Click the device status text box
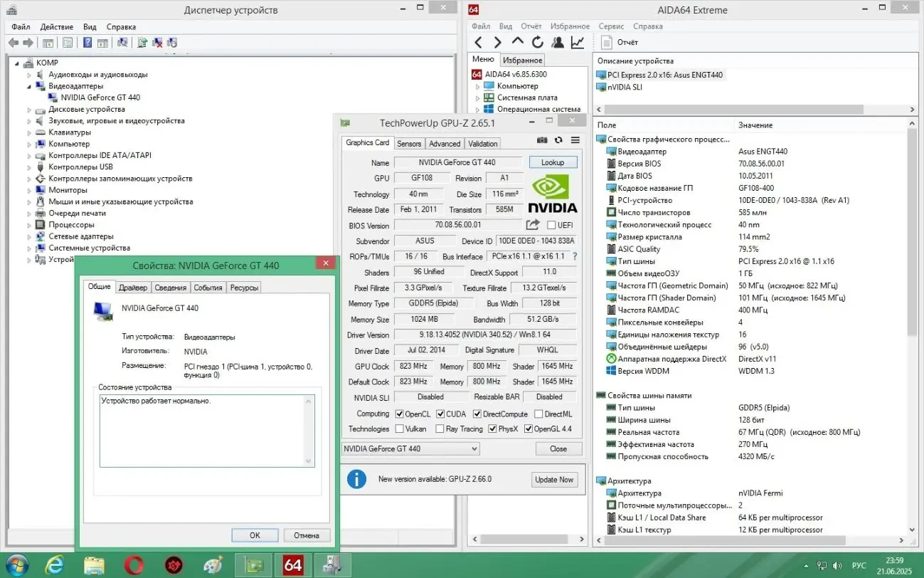924x578 pixels. point(206,431)
